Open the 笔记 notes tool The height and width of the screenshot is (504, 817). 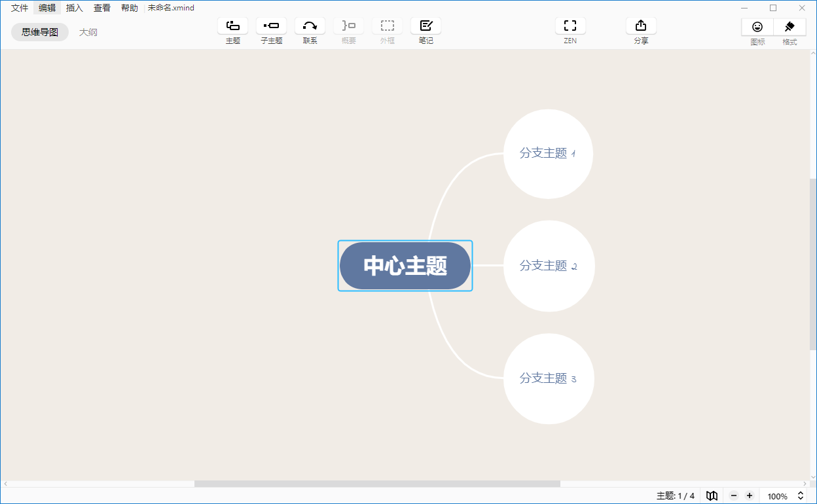point(426,26)
